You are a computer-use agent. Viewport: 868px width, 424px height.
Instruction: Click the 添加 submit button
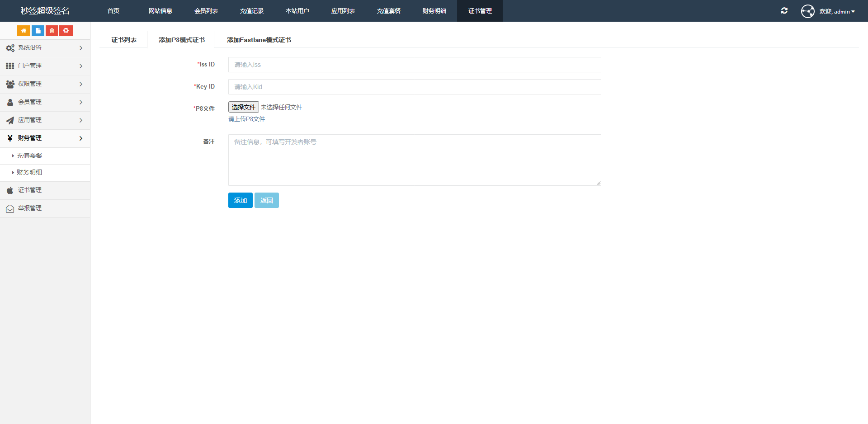coord(241,200)
